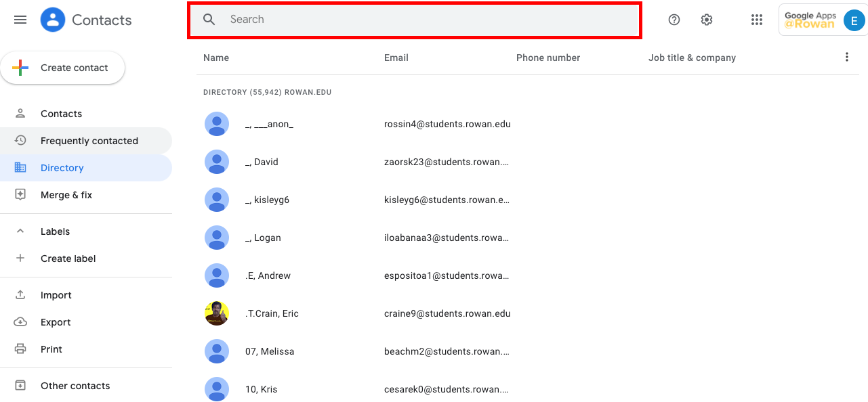Click the search magnifier icon
The width and height of the screenshot is (868, 402).
click(209, 20)
